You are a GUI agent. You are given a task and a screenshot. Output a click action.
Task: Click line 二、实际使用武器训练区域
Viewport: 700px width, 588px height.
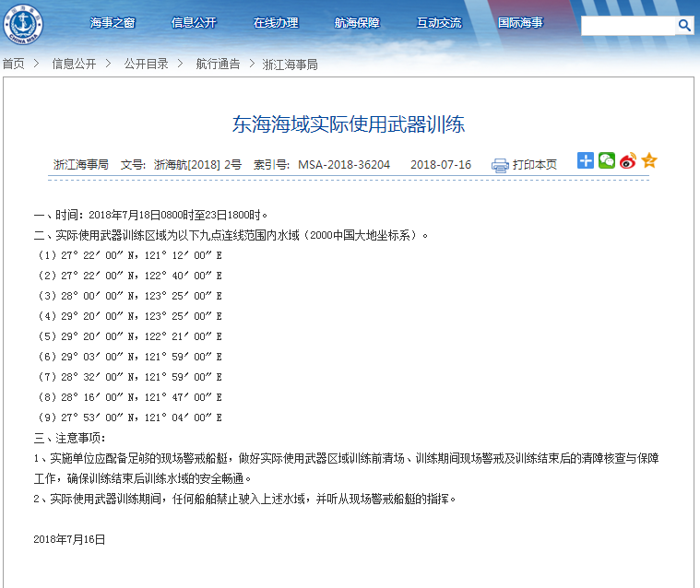pyautogui.click(x=231, y=235)
